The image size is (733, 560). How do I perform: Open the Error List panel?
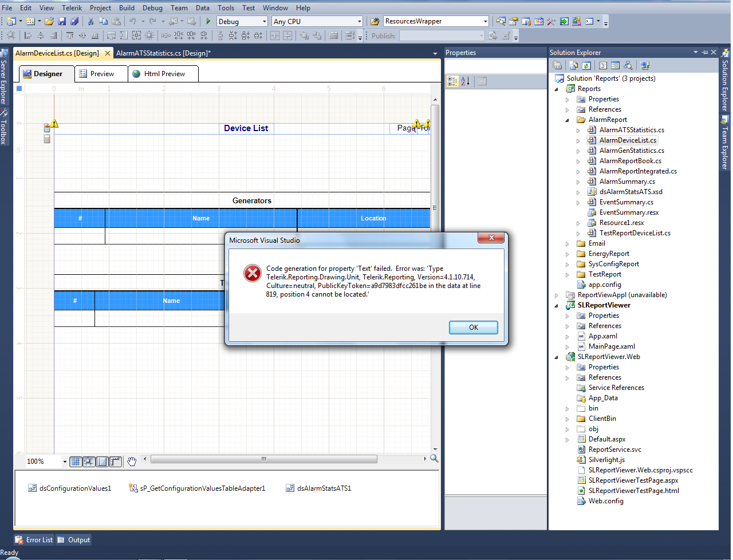pyautogui.click(x=34, y=540)
